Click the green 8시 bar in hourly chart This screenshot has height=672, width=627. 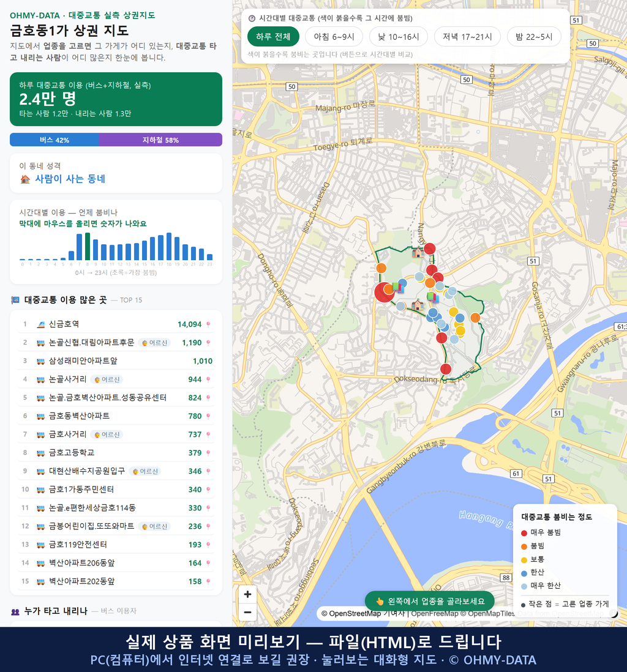pyautogui.click(x=88, y=247)
